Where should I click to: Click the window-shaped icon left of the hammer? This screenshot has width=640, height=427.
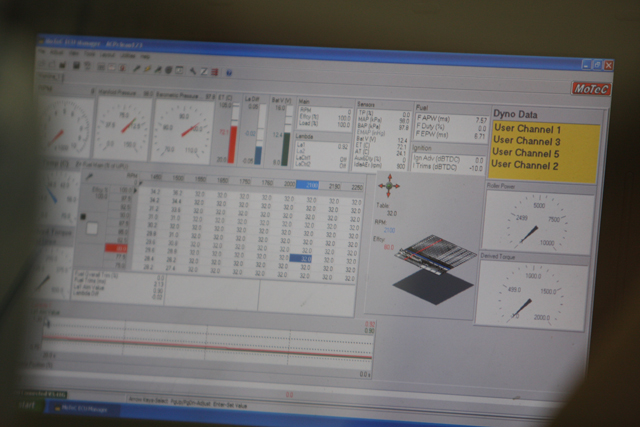[179, 70]
